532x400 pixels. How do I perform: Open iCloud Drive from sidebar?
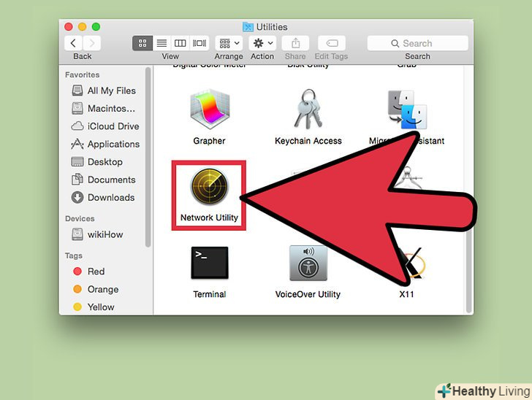(104, 126)
